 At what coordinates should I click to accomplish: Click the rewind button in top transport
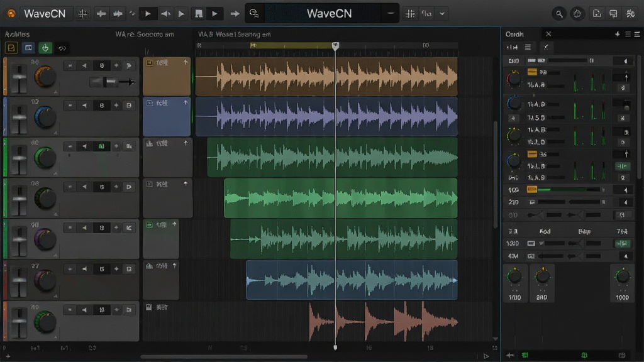[x=165, y=14]
